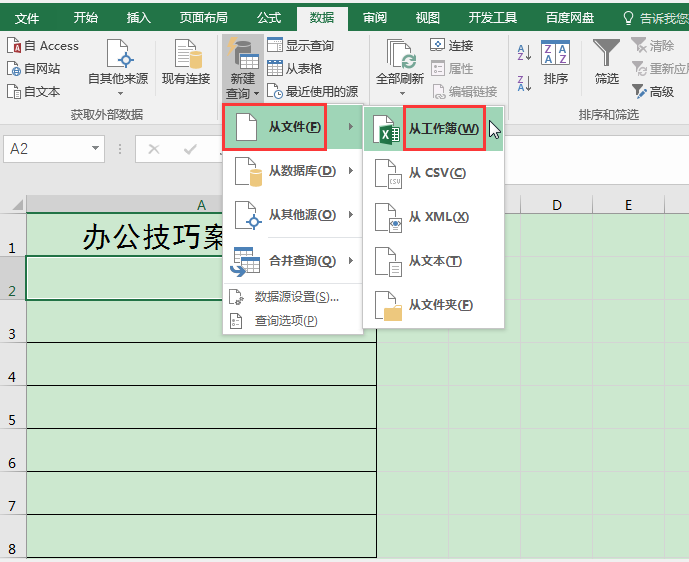Image resolution: width=689 pixels, height=562 pixels.
Task: Expand 从其他源(O) submenu
Action: (x=293, y=215)
